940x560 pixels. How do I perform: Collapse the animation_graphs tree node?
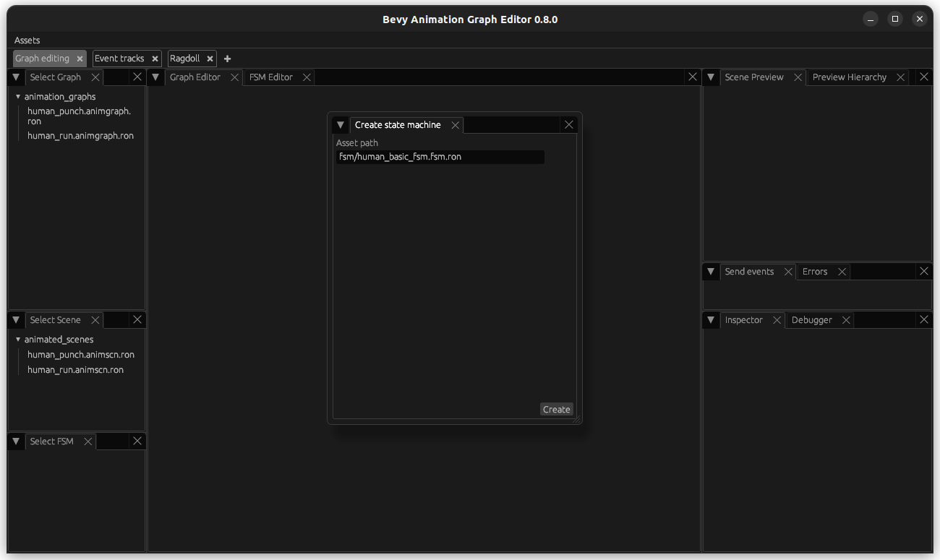point(17,96)
